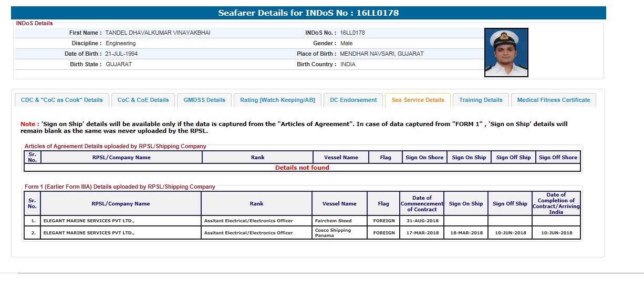
Task: Open the GMDSS Details tab
Action: [x=204, y=100]
